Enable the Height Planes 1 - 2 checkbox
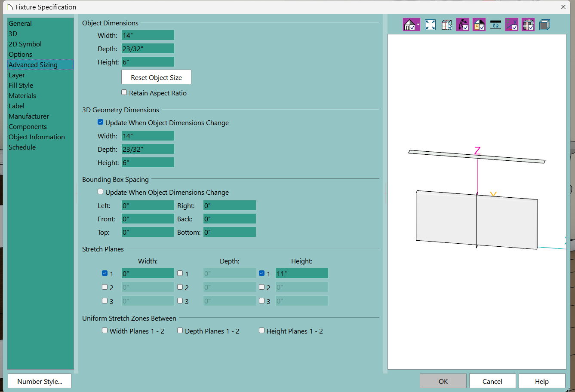This screenshot has height=392, width=575. [x=262, y=331]
